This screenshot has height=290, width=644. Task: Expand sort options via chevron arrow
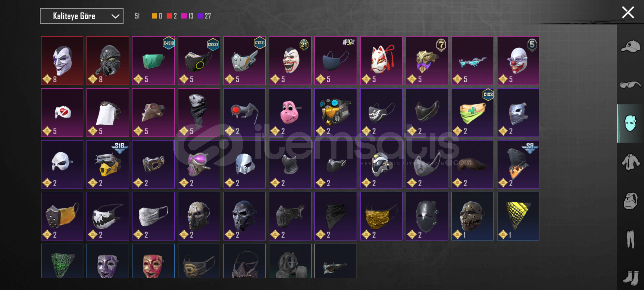point(115,16)
